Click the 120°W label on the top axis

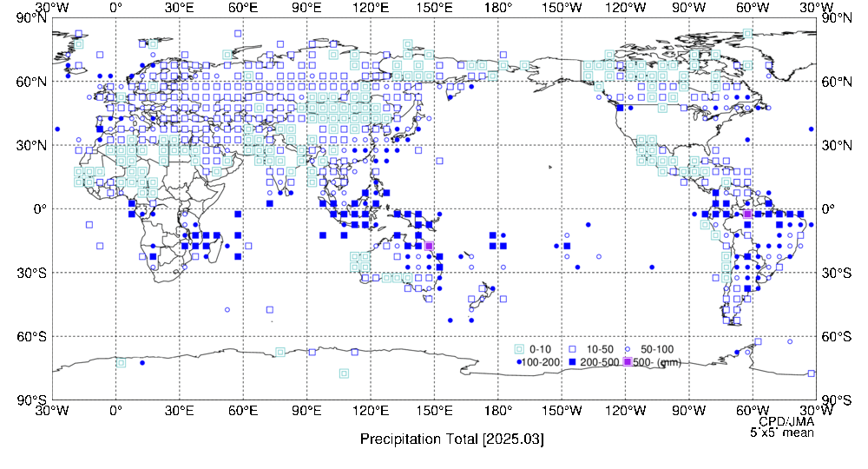(x=625, y=7)
